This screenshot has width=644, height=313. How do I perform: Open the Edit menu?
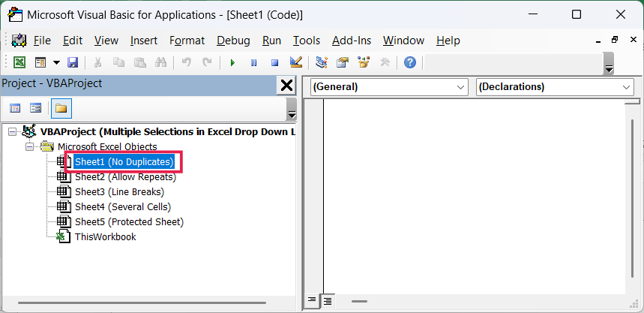73,41
